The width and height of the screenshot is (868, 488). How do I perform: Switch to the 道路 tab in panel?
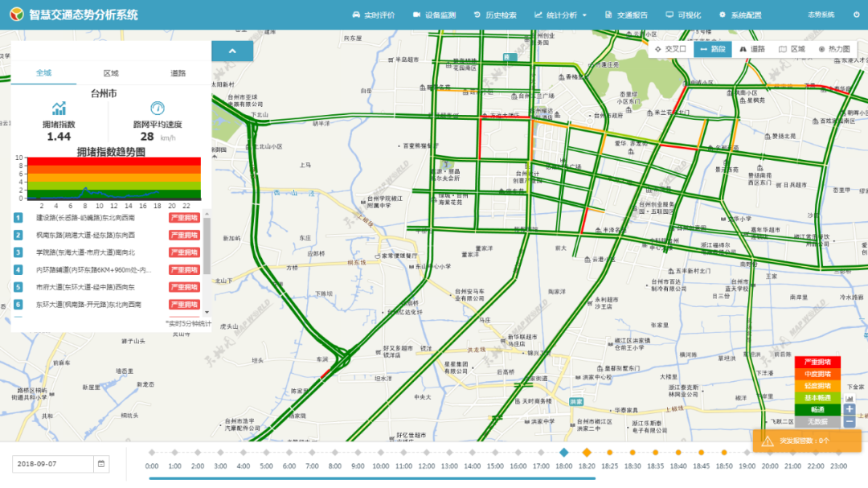[x=178, y=73]
